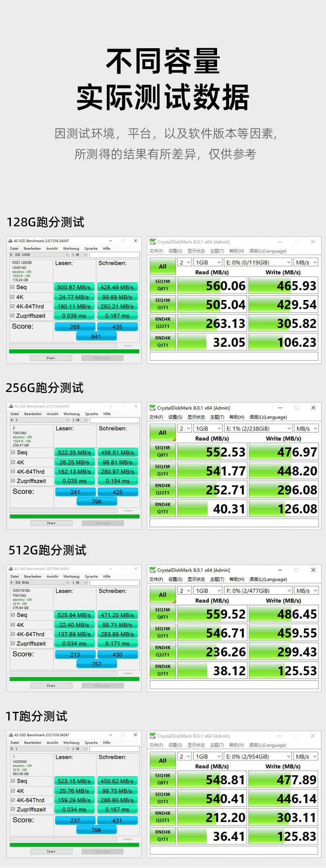Click the CrystalDiskMark title icon in the 256G test window

(x=153, y=408)
